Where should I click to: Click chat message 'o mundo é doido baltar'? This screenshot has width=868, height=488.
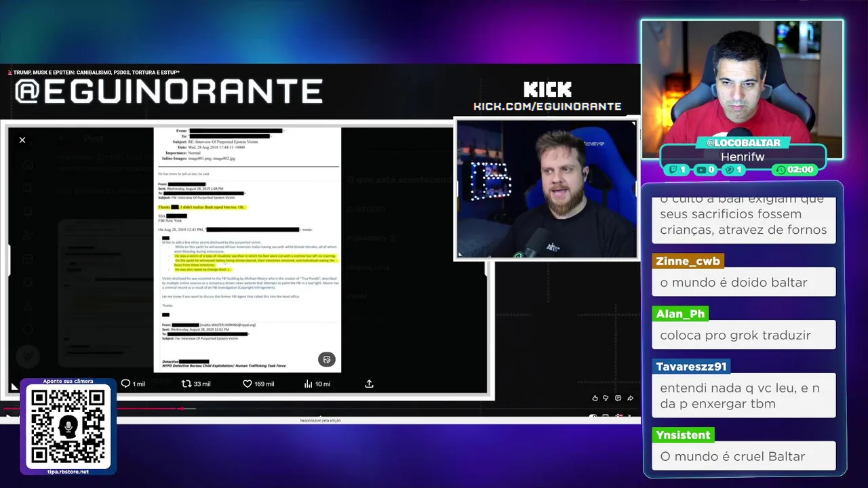(x=743, y=282)
